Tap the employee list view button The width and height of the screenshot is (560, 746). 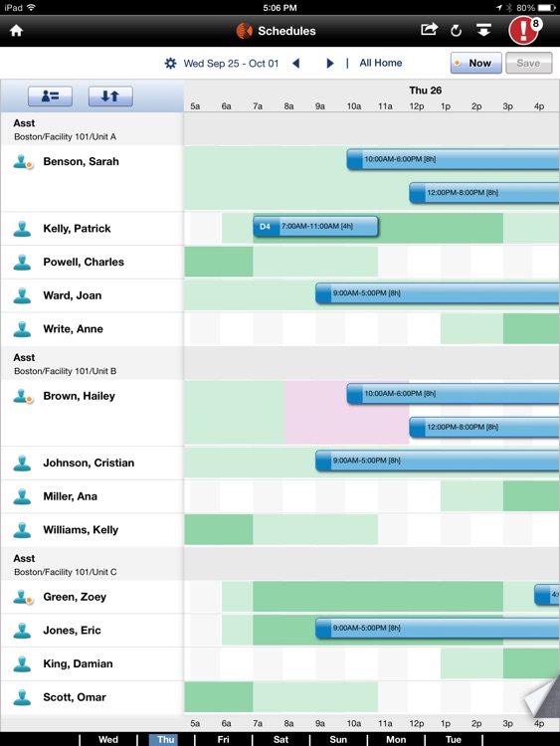(x=50, y=96)
